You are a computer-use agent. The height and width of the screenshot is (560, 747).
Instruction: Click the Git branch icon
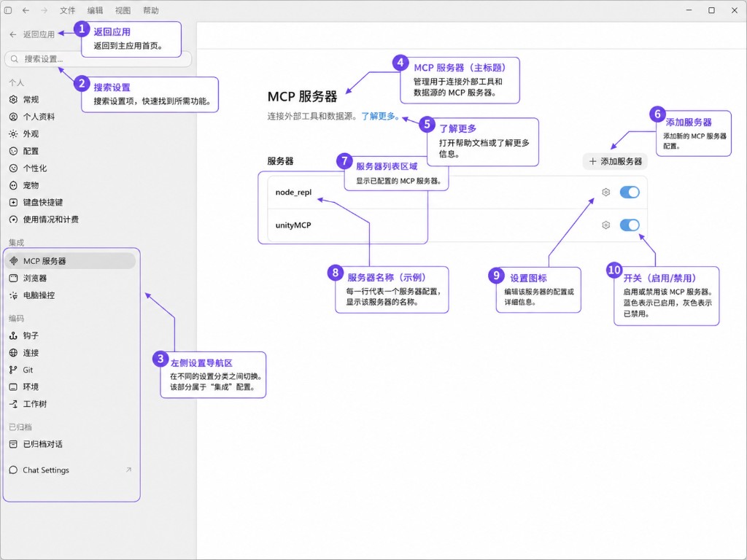click(13, 370)
